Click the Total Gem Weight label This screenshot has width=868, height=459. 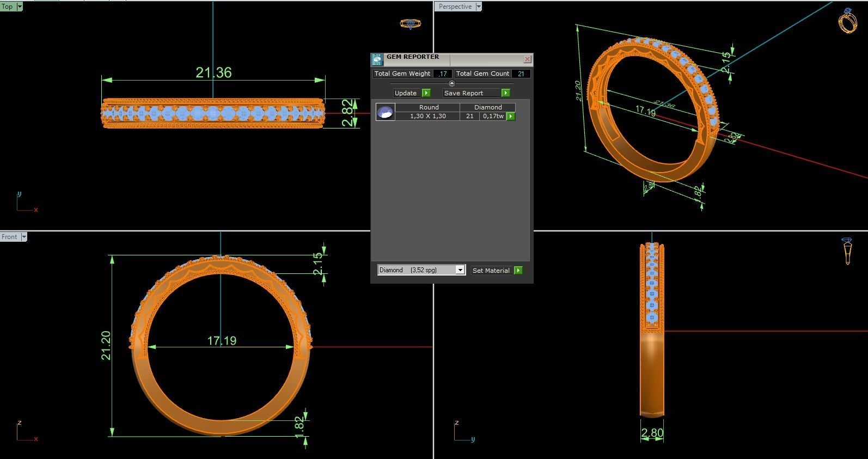click(402, 74)
